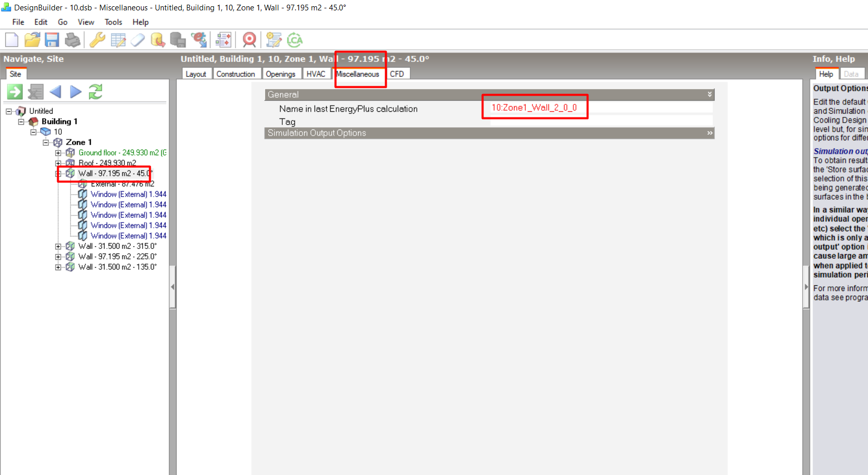Open an existing file via folder icon
The height and width of the screenshot is (475, 868).
point(32,40)
